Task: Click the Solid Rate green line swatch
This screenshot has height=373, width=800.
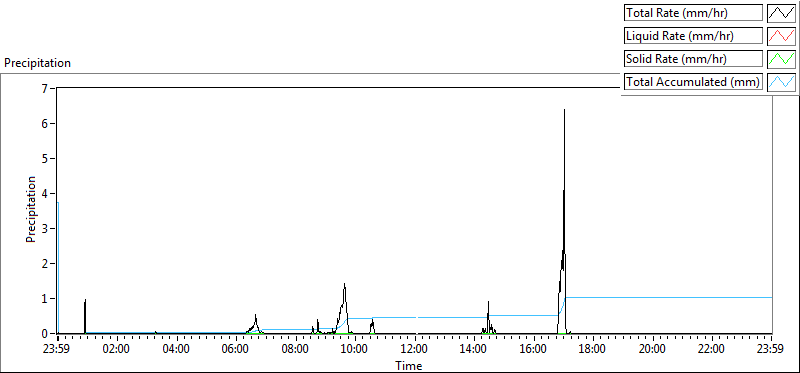Action: pos(781,58)
